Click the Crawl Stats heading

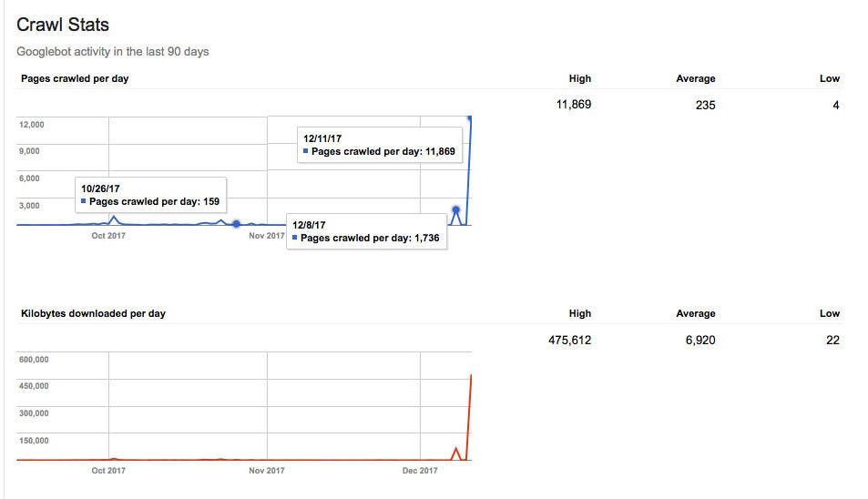[63, 25]
